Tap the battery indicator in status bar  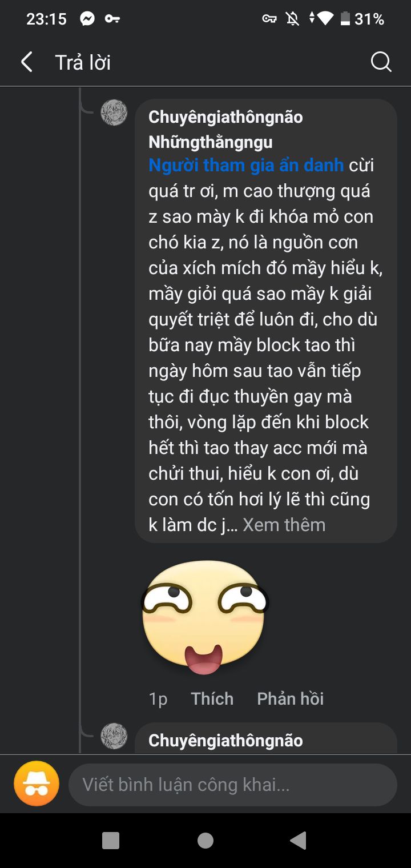click(x=345, y=19)
